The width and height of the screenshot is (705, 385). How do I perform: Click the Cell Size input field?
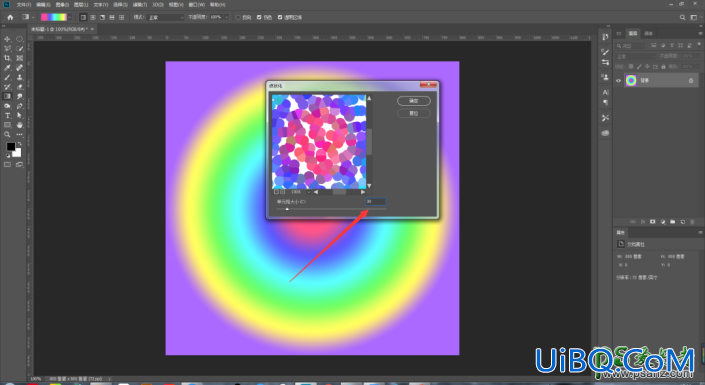[375, 201]
